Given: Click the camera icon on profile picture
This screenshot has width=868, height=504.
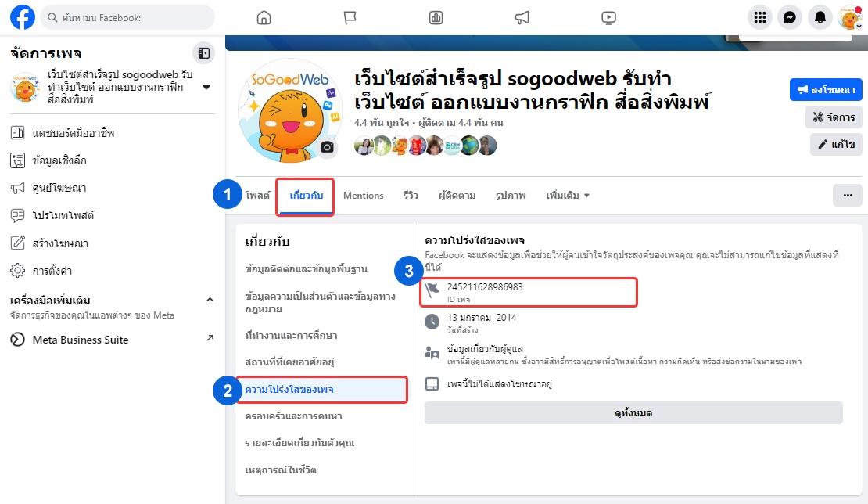Looking at the screenshot, I should [327, 147].
